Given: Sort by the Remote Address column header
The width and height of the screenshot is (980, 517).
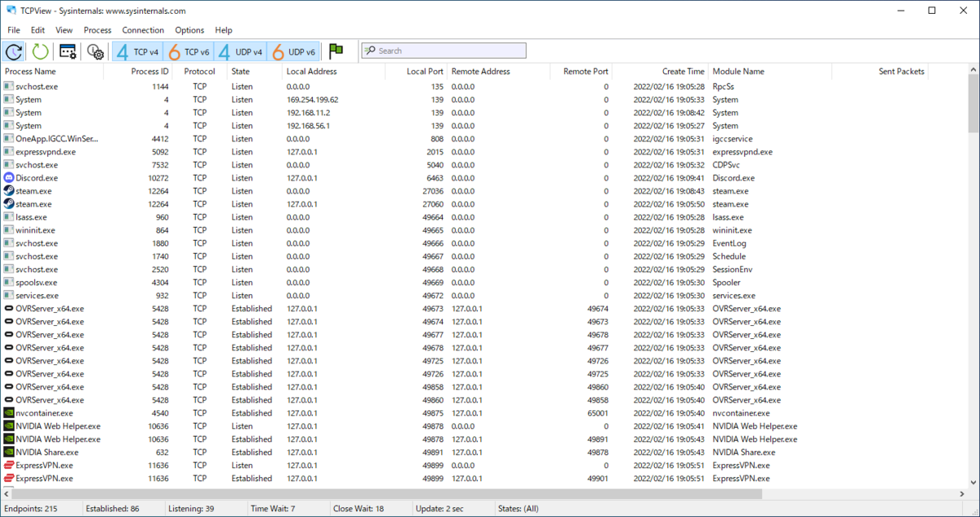Looking at the screenshot, I should click(498, 72).
